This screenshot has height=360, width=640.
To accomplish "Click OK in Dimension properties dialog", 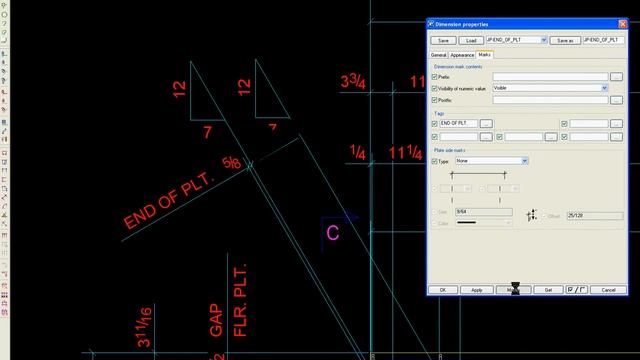I will (x=443, y=290).
